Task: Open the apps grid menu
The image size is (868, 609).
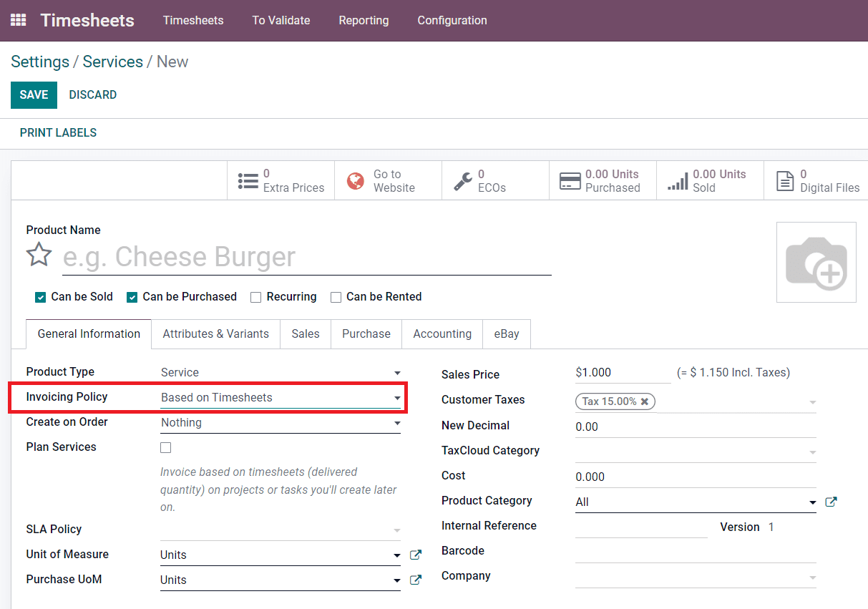Action: (18, 19)
